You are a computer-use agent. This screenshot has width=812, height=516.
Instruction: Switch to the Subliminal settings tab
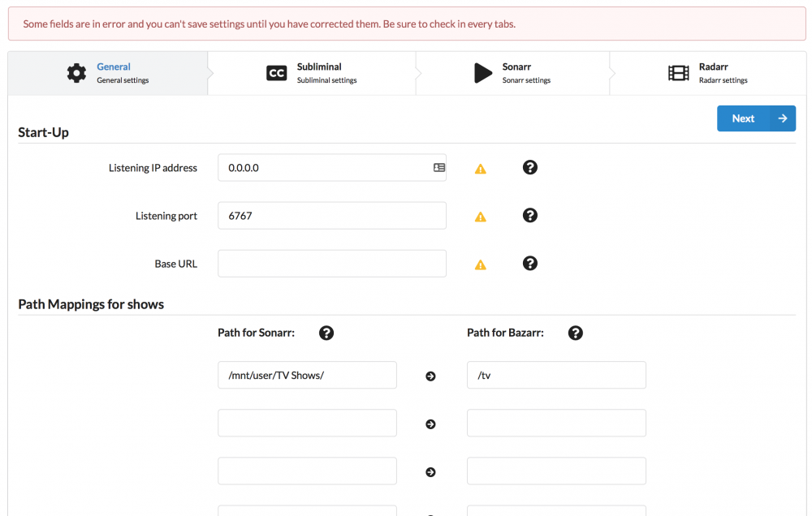point(312,73)
